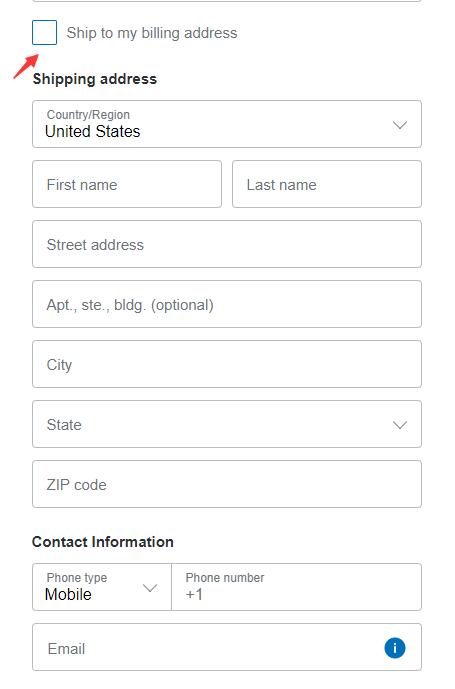Select the ZIP code input field
The height and width of the screenshot is (689, 455).
coord(227,484)
